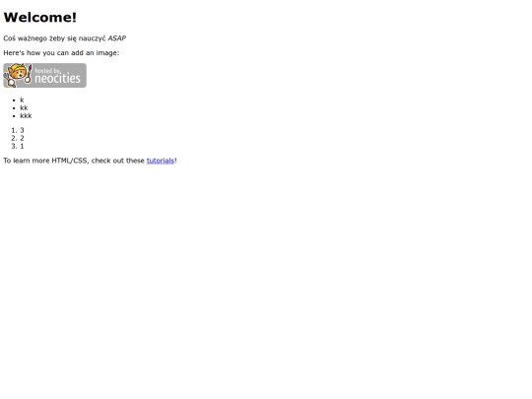Click the first numbered item '3'

coord(22,130)
